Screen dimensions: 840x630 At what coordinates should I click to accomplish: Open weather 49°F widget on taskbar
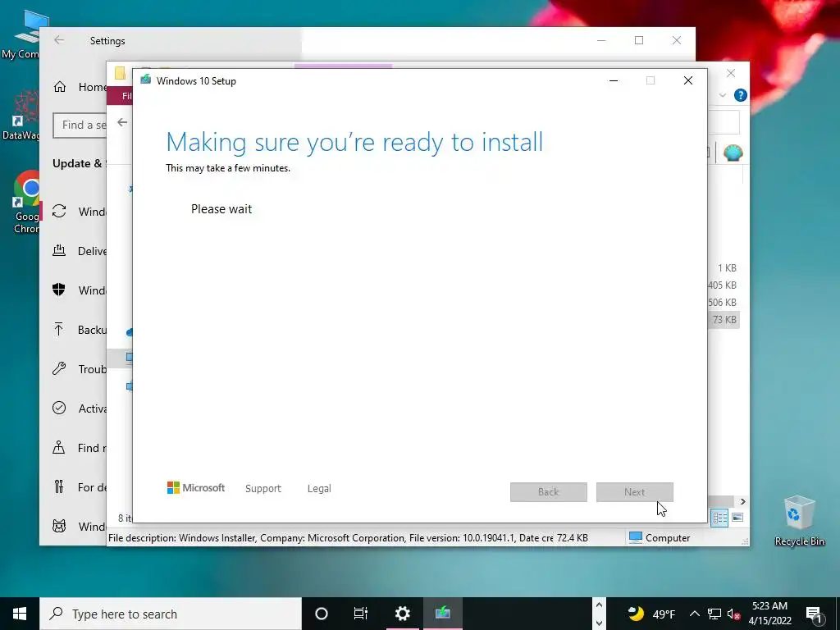[651, 614]
